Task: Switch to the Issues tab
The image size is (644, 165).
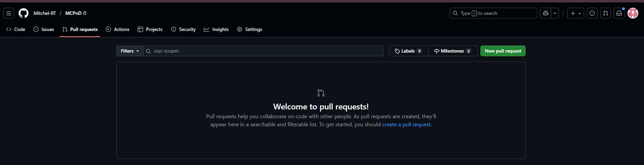Action: point(43,29)
